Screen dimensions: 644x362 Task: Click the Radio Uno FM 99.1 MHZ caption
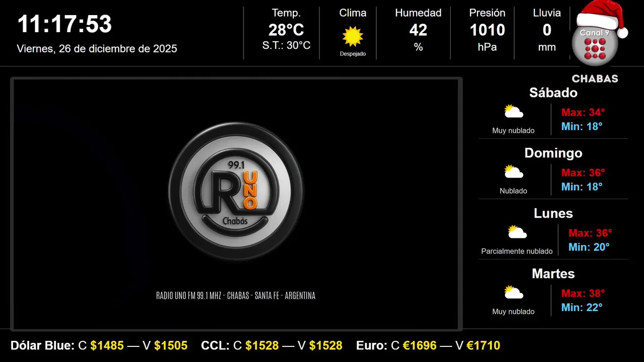[x=236, y=296]
